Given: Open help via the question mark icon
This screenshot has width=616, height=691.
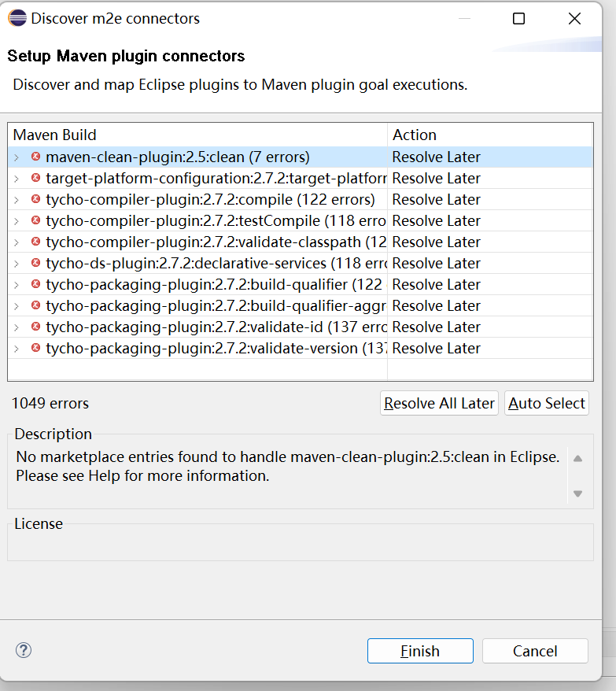Looking at the screenshot, I should coord(23,651).
